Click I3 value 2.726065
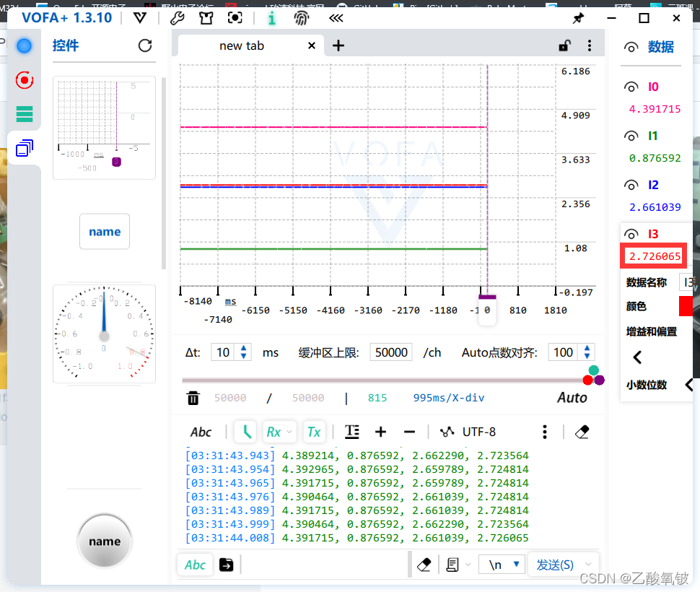The height and width of the screenshot is (592, 700). 655,256
